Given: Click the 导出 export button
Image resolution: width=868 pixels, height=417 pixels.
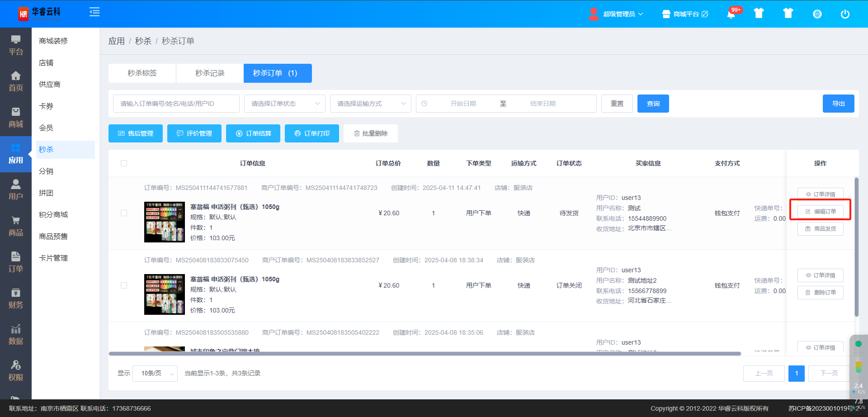Looking at the screenshot, I should [838, 104].
